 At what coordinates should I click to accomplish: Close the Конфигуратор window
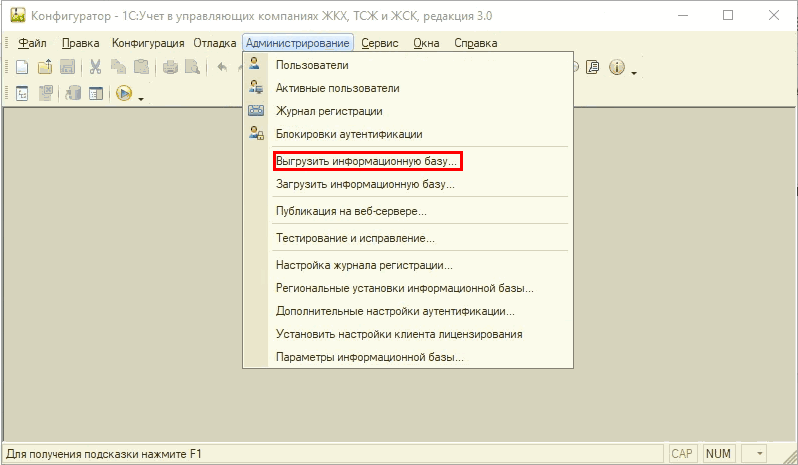point(774,15)
